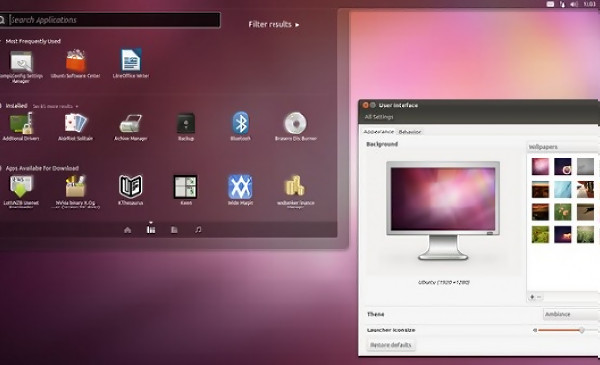Select the Keen puzzle app
This screenshot has height=365, width=600.
[x=186, y=187]
